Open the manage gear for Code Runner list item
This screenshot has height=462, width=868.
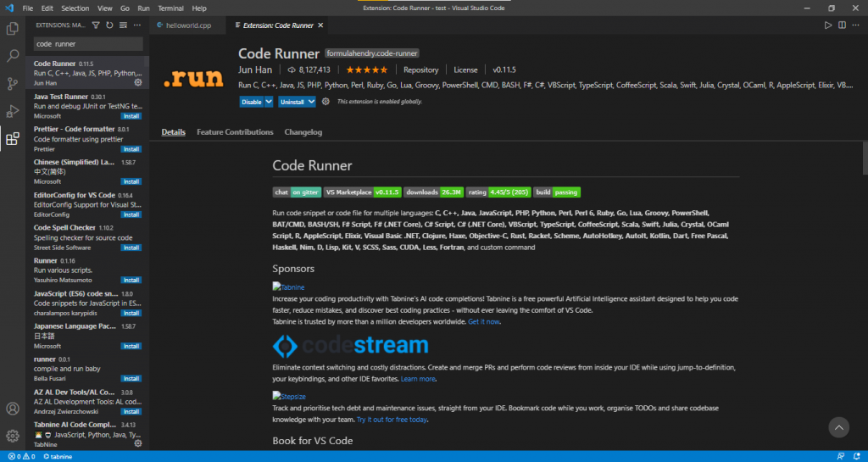click(x=138, y=82)
